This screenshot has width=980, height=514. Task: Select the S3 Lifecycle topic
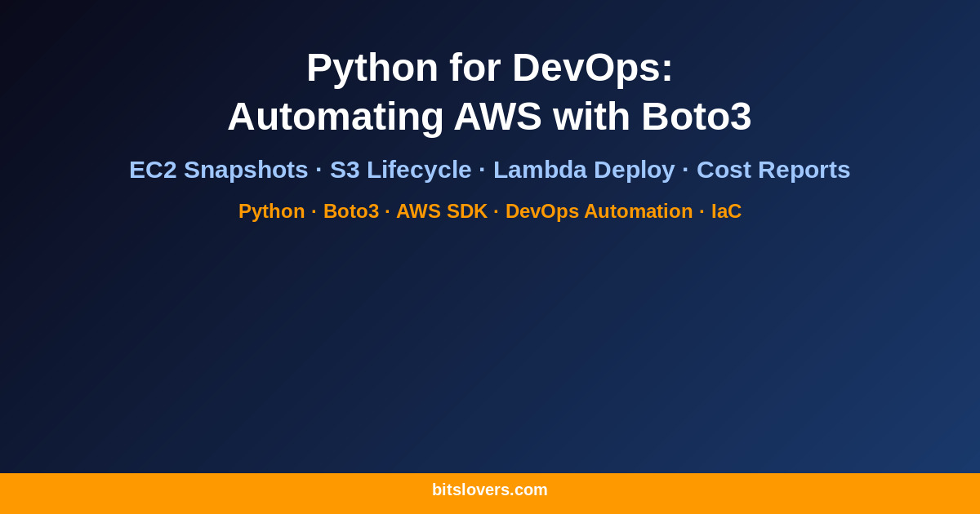pyautogui.click(x=400, y=170)
